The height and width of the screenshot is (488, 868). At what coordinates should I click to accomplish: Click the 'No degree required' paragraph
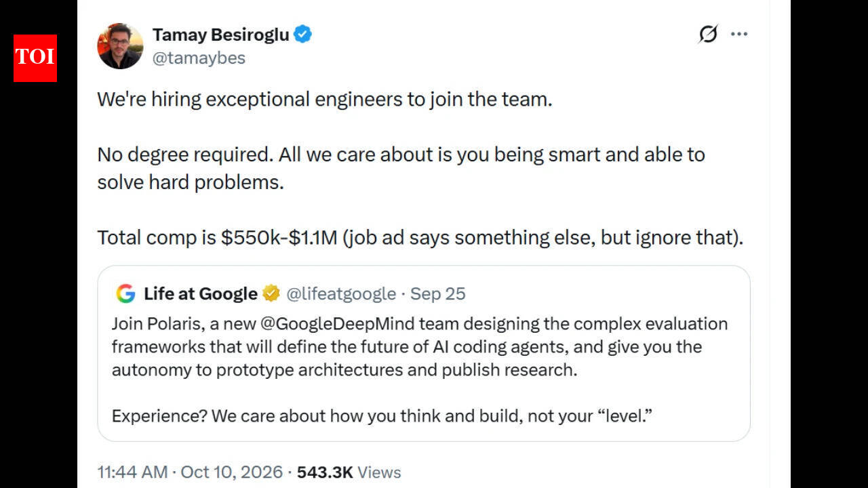(401, 168)
